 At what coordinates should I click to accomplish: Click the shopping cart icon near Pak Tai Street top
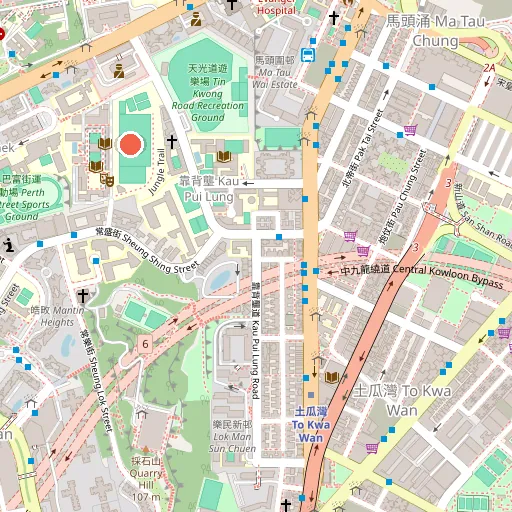(410, 130)
